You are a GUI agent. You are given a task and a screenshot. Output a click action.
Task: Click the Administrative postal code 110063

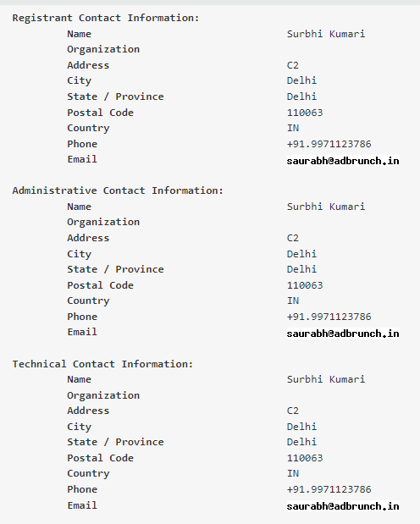click(x=305, y=285)
